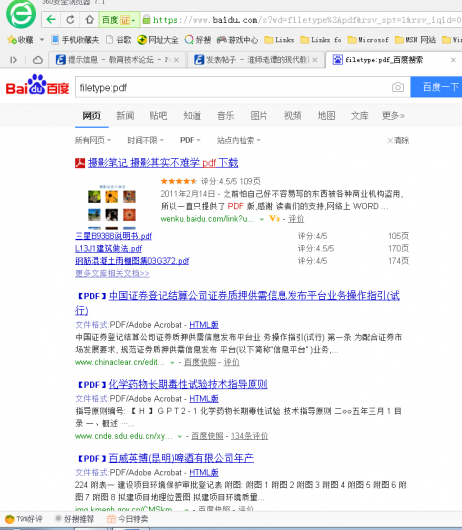Click the T9好评 status bar icon
The image size is (462, 530).
click(x=10, y=519)
